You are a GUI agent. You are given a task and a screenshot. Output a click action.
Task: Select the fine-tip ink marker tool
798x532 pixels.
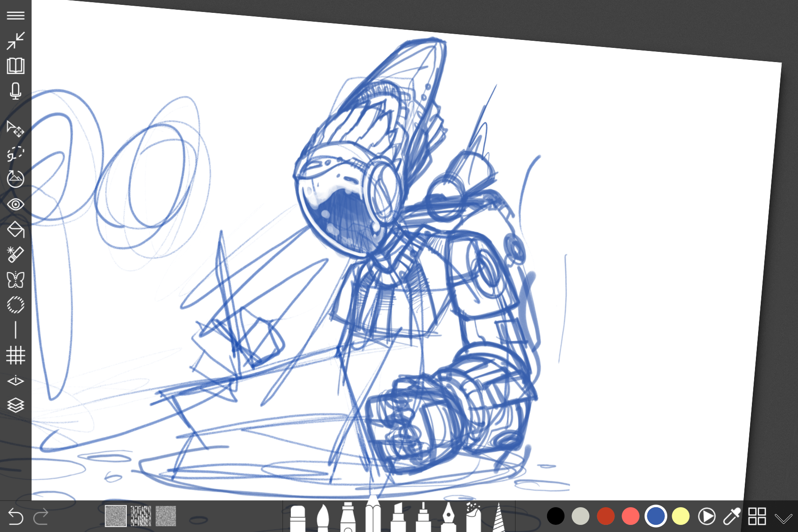point(423,517)
